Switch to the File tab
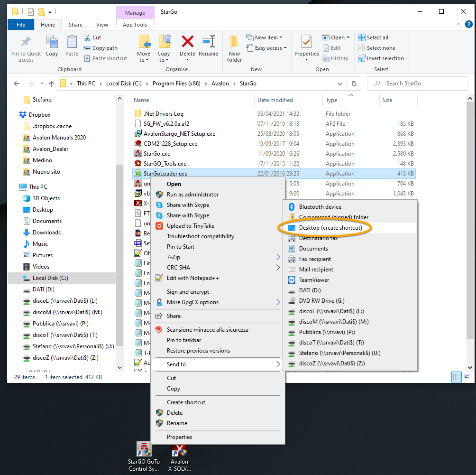The image size is (476, 475). coord(21,25)
